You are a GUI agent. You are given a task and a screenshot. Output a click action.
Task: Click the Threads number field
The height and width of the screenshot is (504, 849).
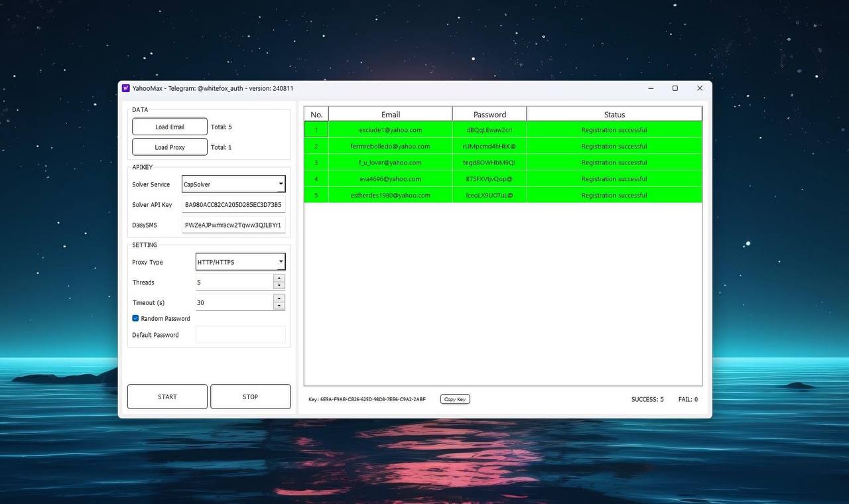(x=234, y=283)
